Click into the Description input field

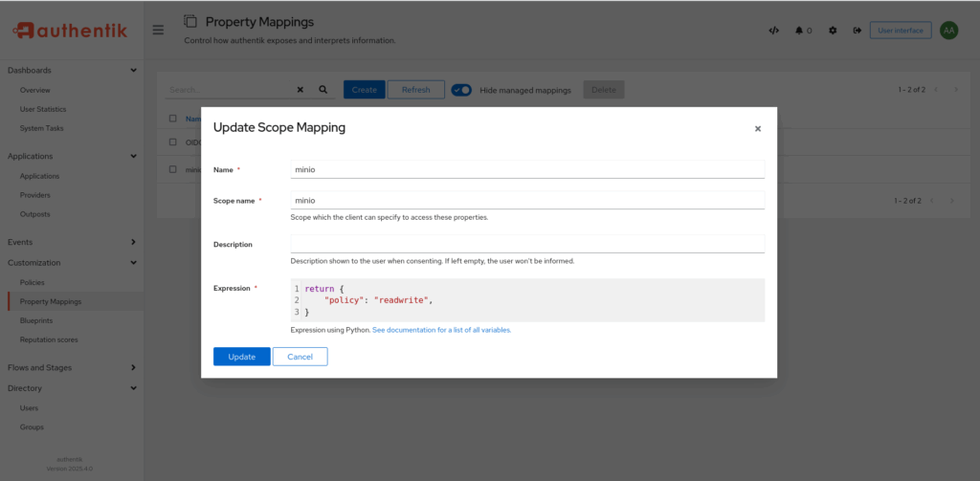[527, 244]
